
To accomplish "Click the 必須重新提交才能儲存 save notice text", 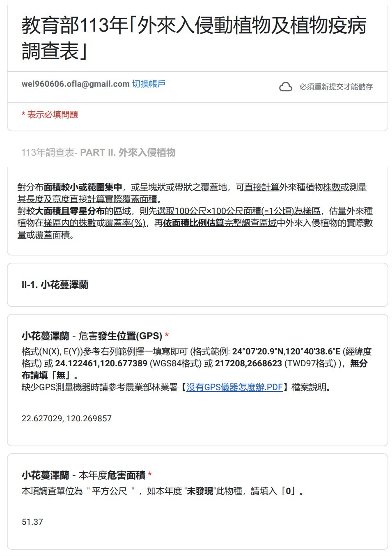I will 336,87.
